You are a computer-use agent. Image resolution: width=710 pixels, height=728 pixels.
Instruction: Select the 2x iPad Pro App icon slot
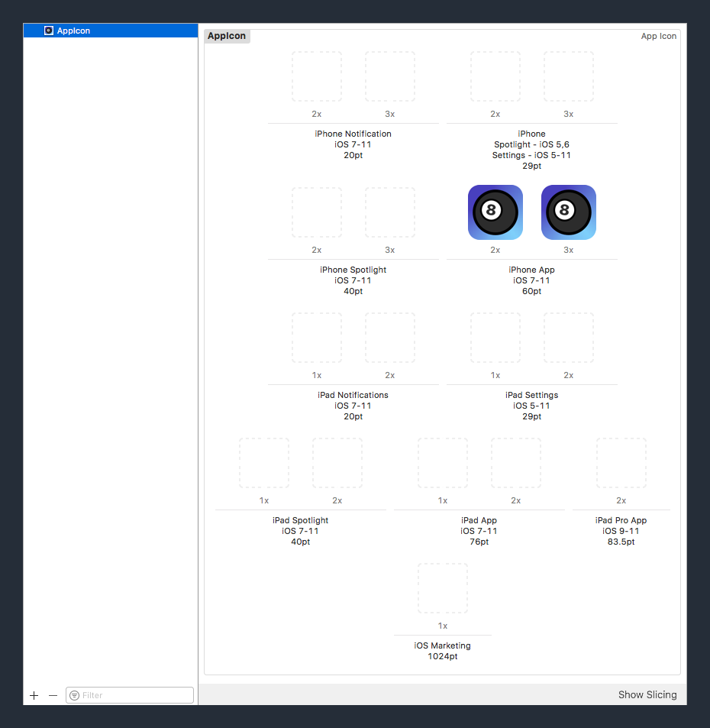coord(620,463)
